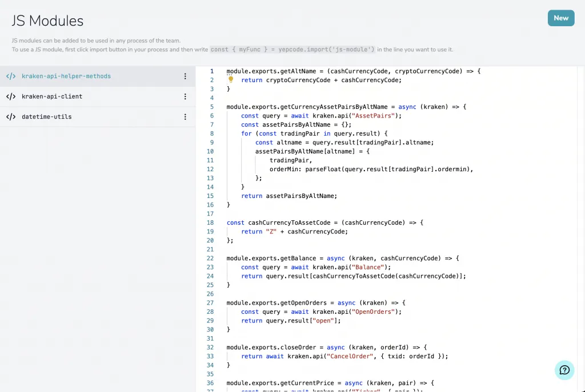Open the help chat bubble icon
The height and width of the screenshot is (392, 585).
pos(564,370)
